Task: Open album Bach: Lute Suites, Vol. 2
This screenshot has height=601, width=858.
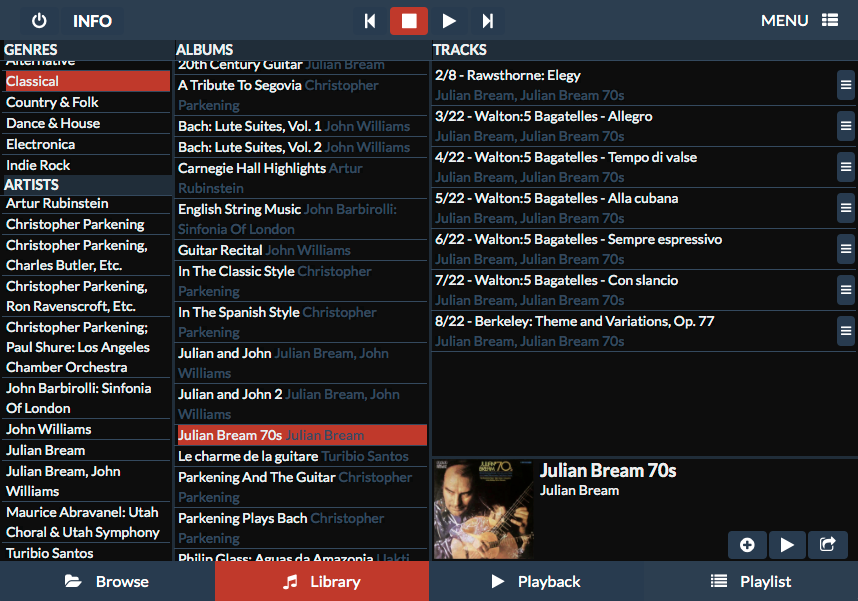Action: [302, 147]
